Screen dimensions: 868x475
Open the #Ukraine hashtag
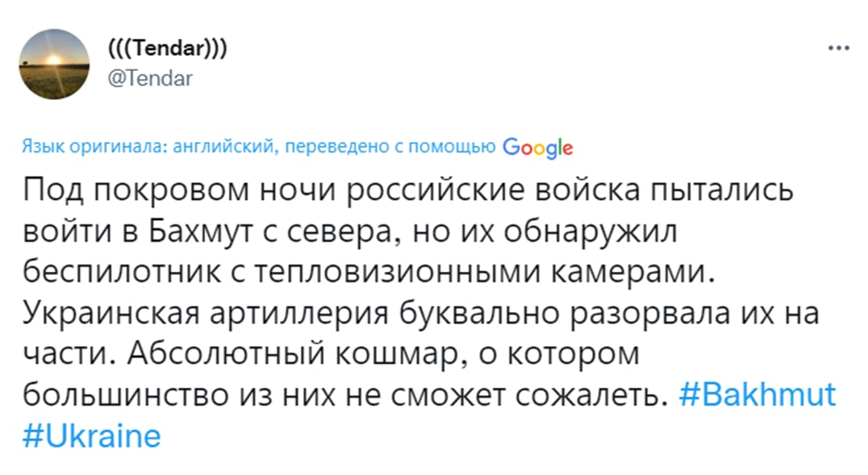(x=92, y=435)
